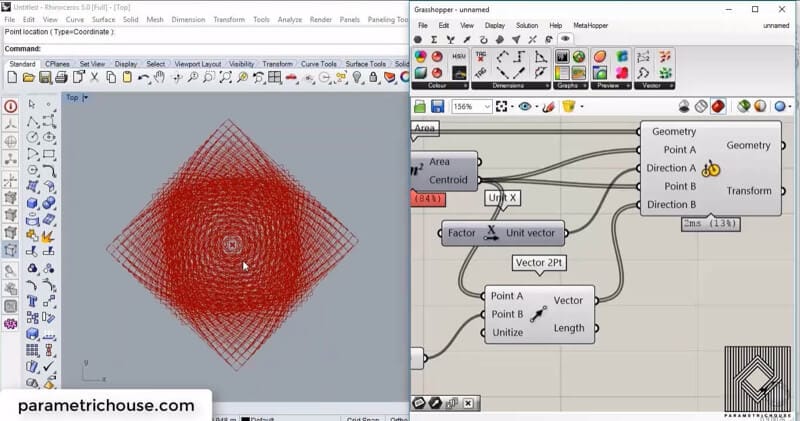
Task: Click the Unit vector component
Action: [x=529, y=233]
